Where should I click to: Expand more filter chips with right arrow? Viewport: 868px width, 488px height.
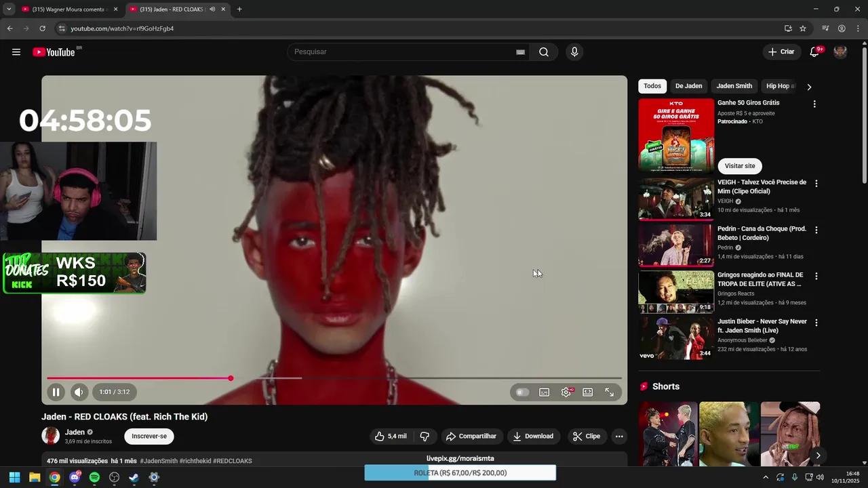809,87
